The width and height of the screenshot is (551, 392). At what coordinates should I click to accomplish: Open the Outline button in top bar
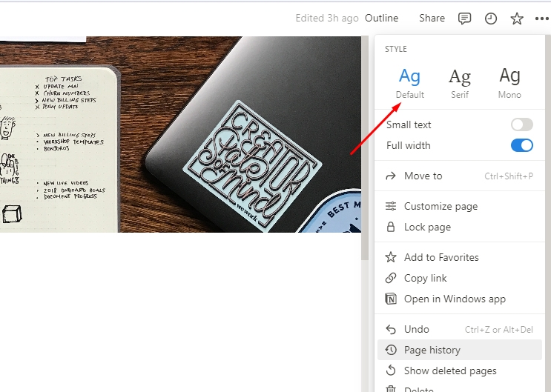382,19
